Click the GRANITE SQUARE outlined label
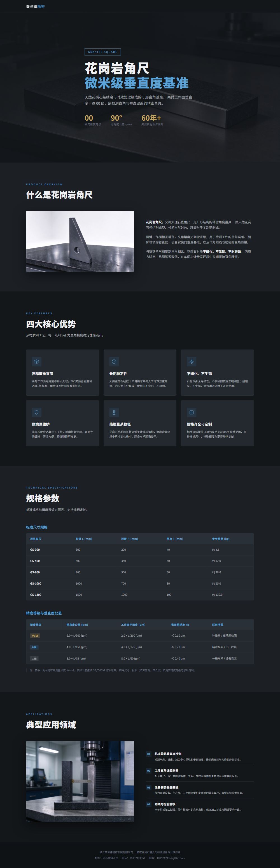This screenshot has height=868, width=280. [x=102, y=52]
